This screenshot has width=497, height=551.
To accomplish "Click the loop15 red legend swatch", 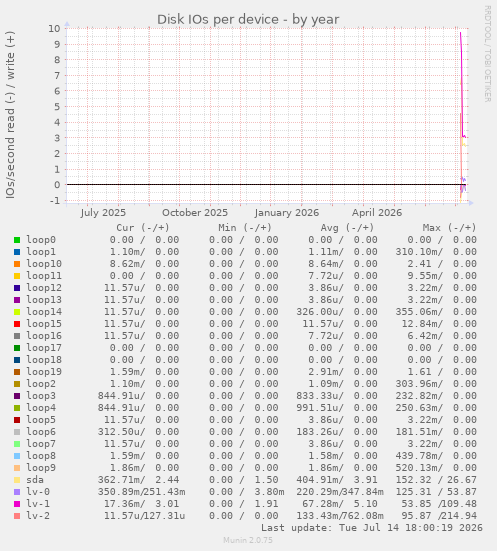I will (x=17, y=324).
